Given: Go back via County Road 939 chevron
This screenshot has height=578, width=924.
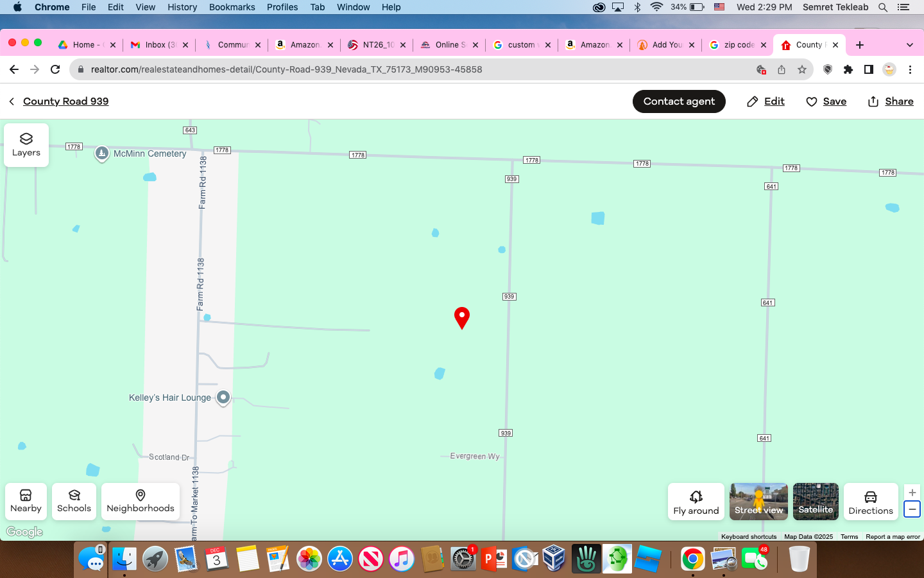Looking at the screenshot, I should 12,101.
